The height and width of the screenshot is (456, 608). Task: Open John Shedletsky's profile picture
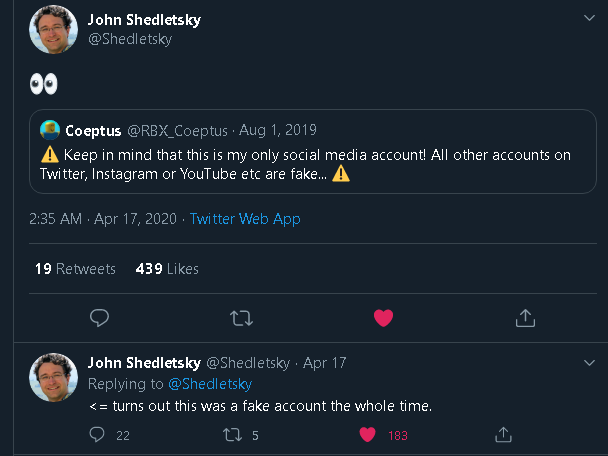[x=54, y=30]
